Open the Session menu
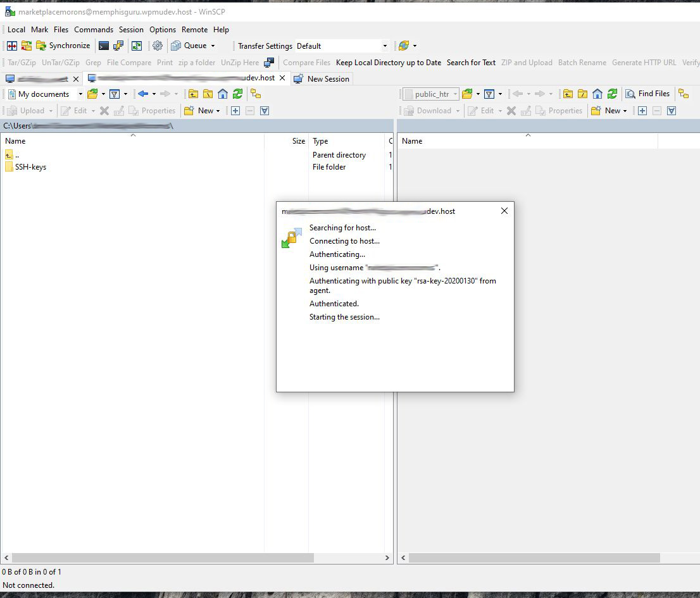This screenshot has width=700, height=598. 131,30
